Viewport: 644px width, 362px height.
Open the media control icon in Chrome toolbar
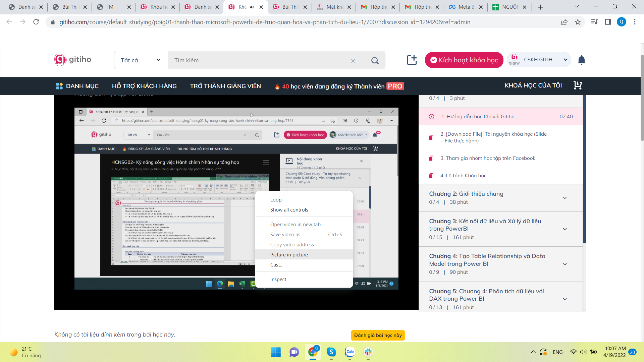tap(594, 22)
